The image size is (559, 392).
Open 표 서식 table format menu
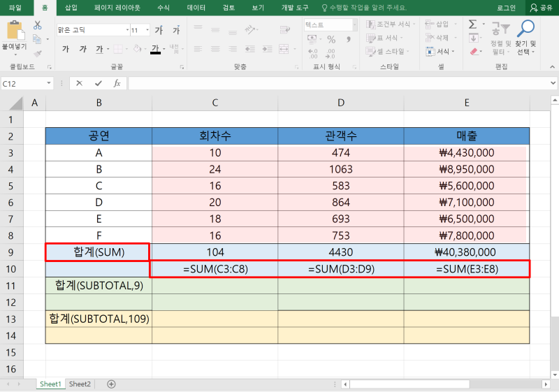tap(385, 38)
